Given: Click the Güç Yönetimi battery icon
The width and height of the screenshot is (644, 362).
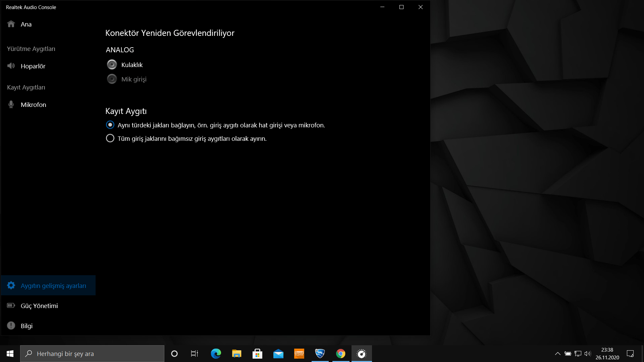Looking at the screenshot, I should (11, 305).
